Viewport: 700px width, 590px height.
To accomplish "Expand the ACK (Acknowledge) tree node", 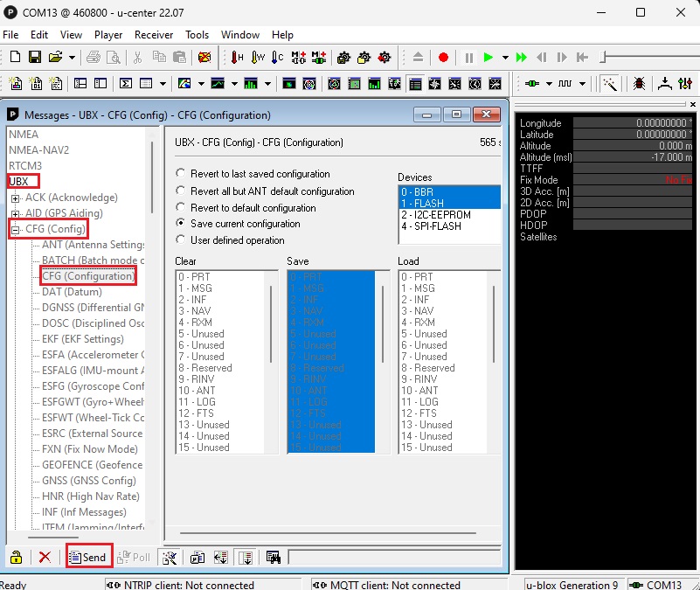I will (15, 198).
